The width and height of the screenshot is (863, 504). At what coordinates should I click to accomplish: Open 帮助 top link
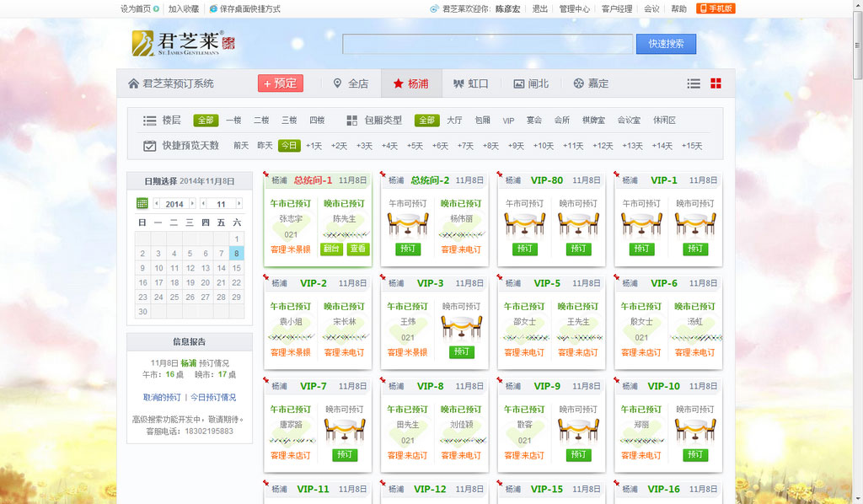(678, 8)
